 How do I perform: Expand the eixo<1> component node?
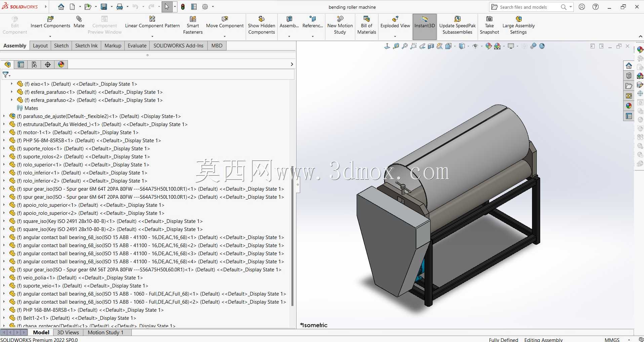(12, 84)
